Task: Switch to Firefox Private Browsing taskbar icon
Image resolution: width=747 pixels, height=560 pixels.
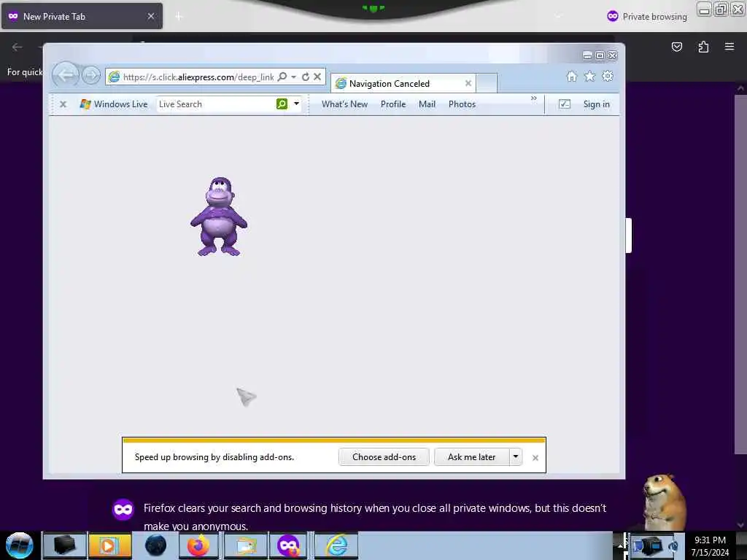Action: [288, 545]
